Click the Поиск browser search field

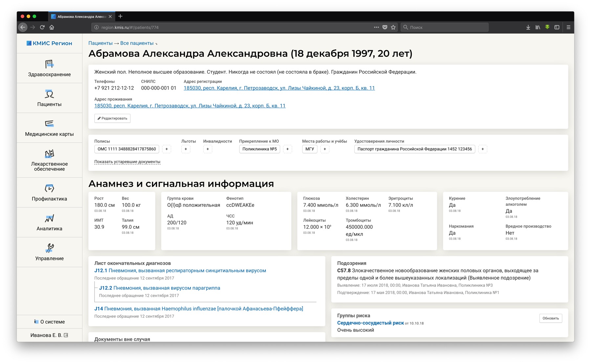[445, 27]
